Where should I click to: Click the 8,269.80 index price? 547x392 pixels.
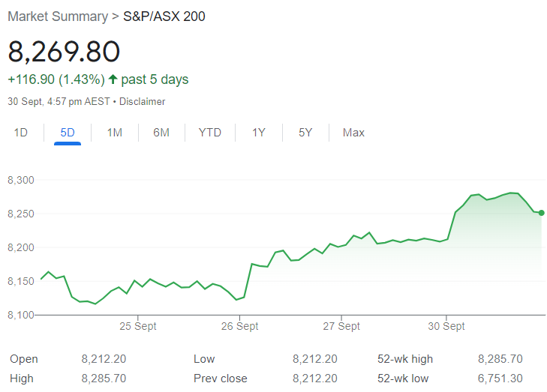pos(64,52)
